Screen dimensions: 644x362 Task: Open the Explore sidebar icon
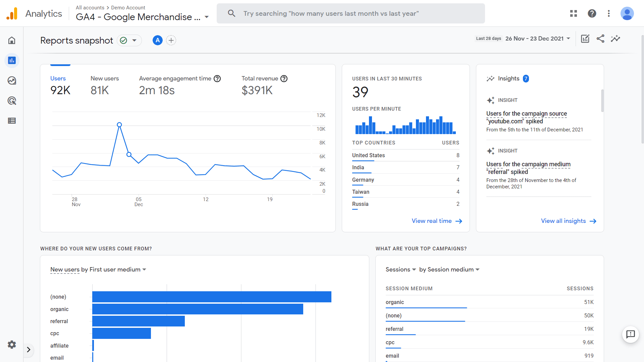pos(12,81)
